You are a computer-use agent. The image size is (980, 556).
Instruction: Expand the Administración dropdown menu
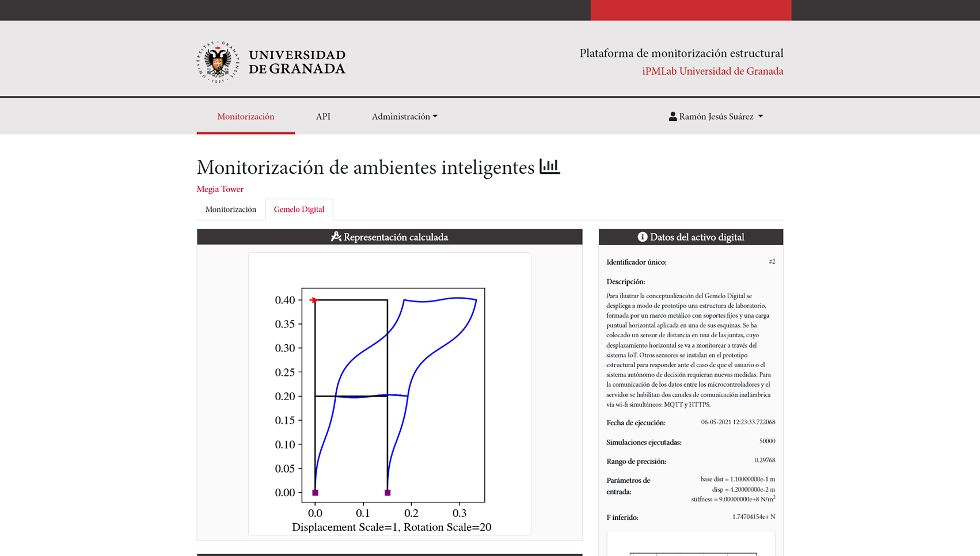[x=404, y=117]
